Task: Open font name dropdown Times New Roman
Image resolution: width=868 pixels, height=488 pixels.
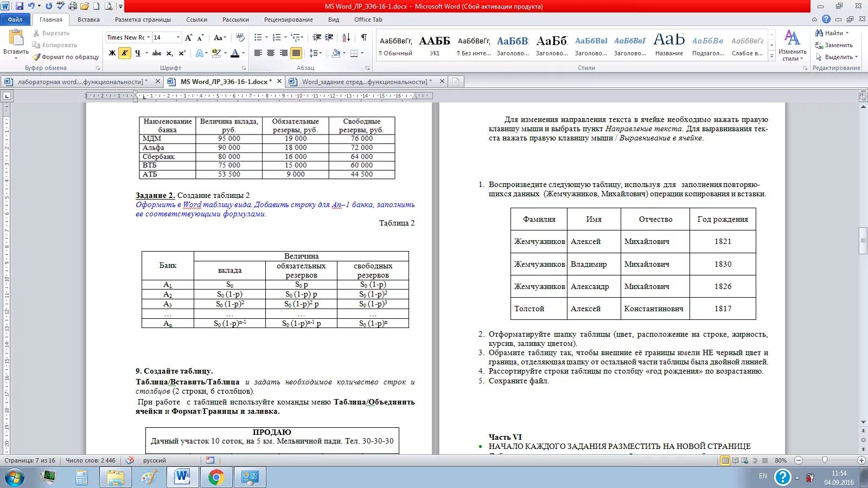Action: point(149,37)
